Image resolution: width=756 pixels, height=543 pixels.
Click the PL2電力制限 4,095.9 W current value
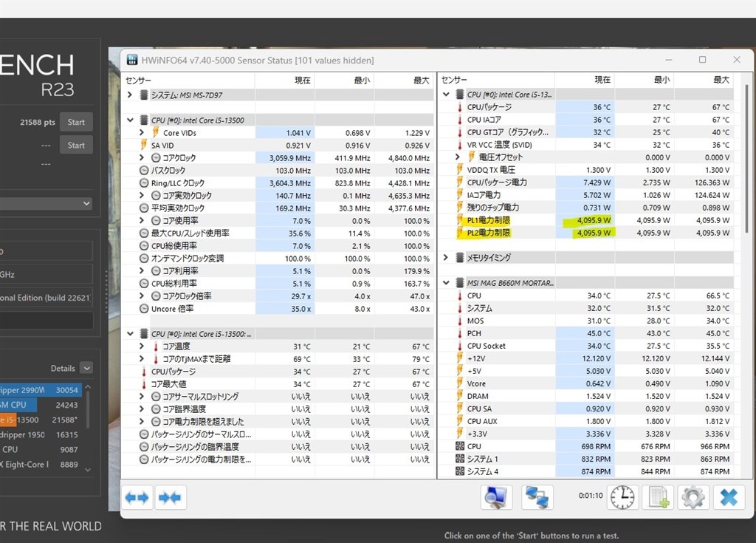594,233
